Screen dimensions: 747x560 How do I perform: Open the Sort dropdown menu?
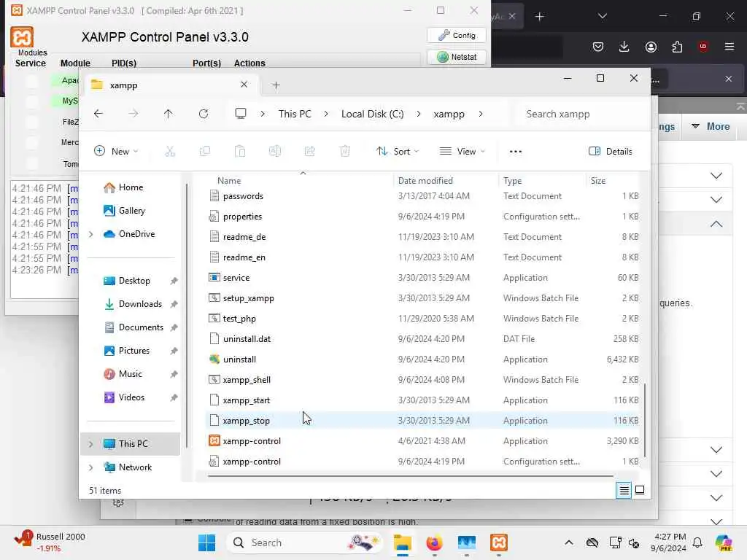398,152
